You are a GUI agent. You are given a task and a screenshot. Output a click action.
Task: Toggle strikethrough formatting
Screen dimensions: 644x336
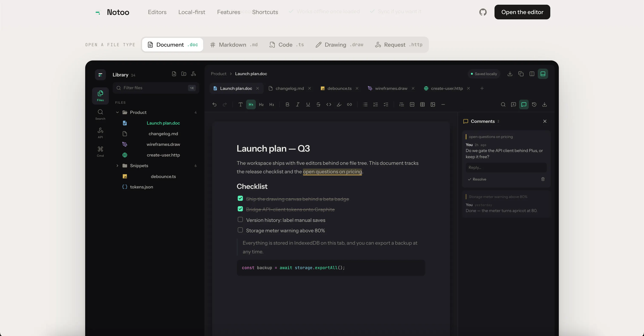pos(318,105)
